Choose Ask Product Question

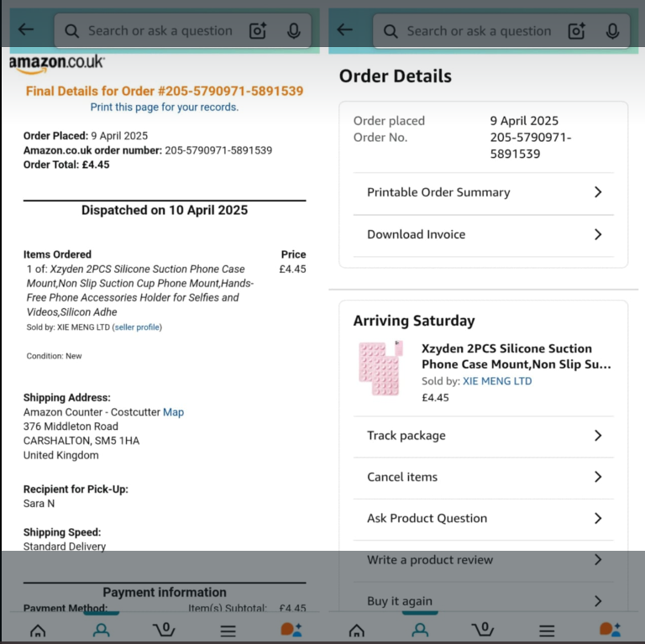[483, 518]
